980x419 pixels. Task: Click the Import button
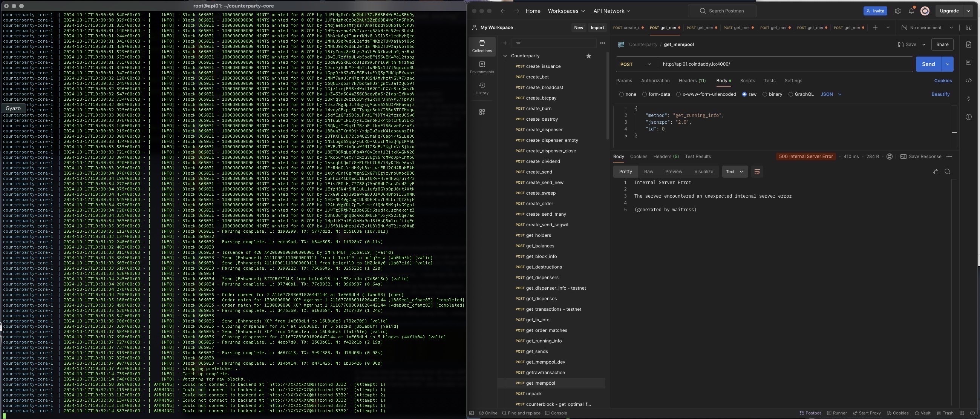point(597,28)
